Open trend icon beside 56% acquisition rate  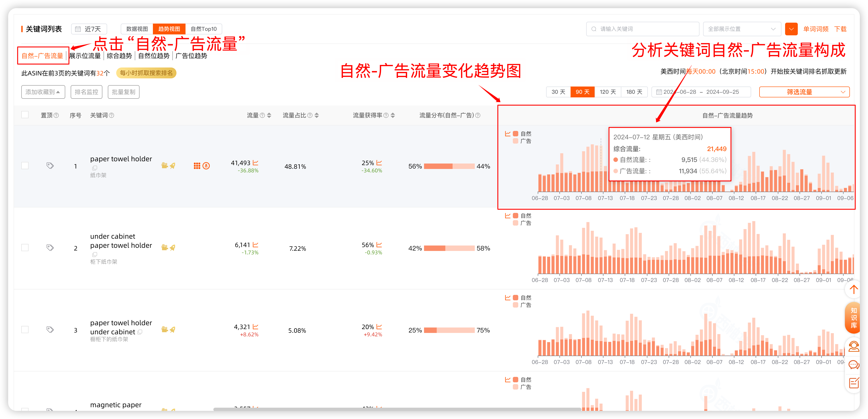379,245
